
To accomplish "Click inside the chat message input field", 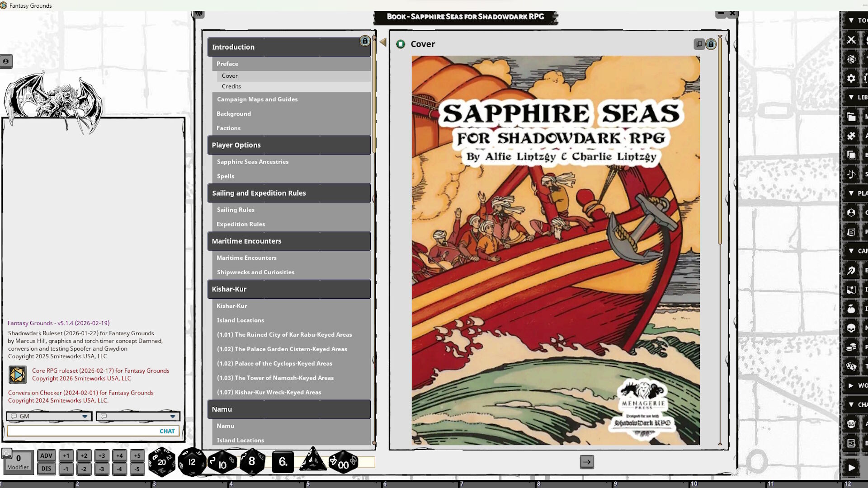I will pos(81,431).
